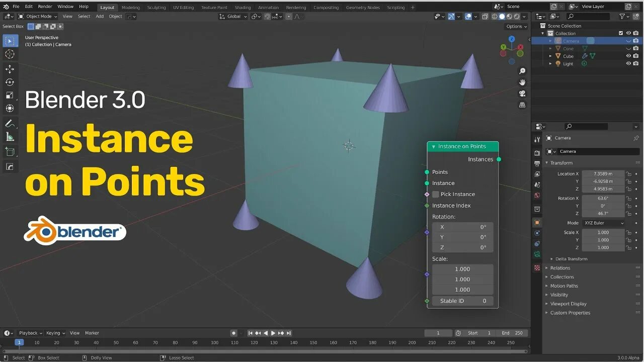Image resolution: width=644 pixels, height=362 pixels.
Task: Select the Transform tool
Action: [10, 108]
